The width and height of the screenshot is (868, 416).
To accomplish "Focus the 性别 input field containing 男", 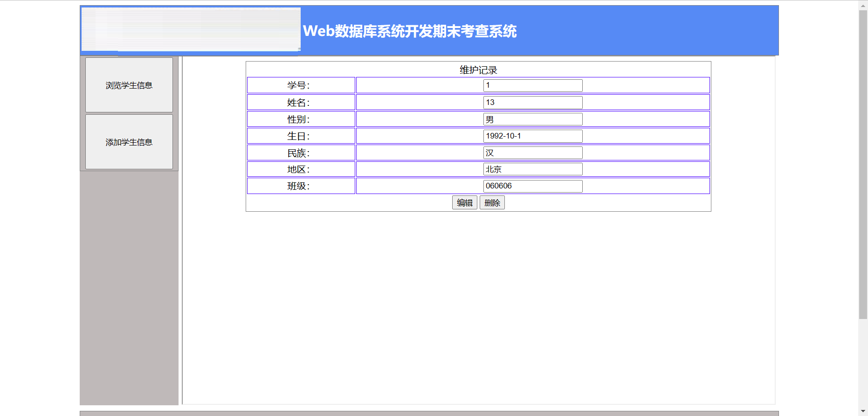I will pyautogui.click(x=533, y=119).
